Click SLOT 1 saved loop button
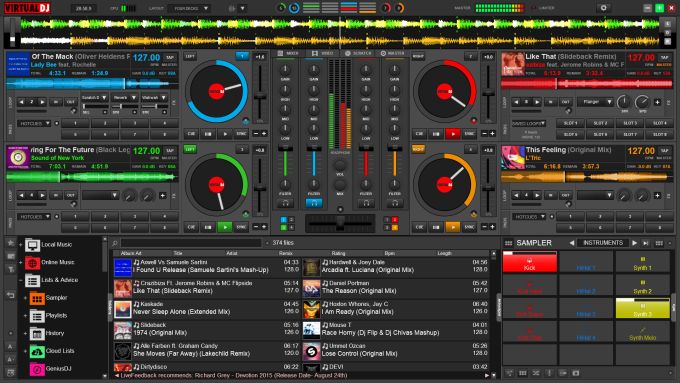 pos(570,124)
